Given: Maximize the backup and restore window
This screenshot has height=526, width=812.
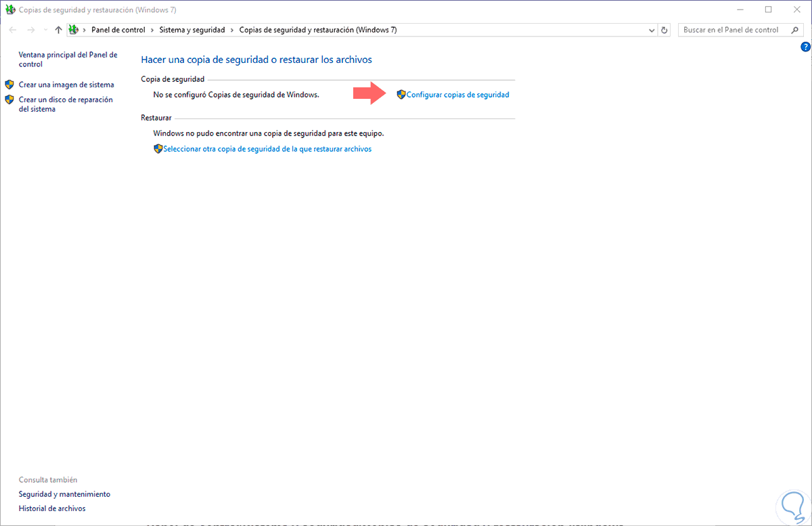Looking at the screenshot, I should click(768, 9).
